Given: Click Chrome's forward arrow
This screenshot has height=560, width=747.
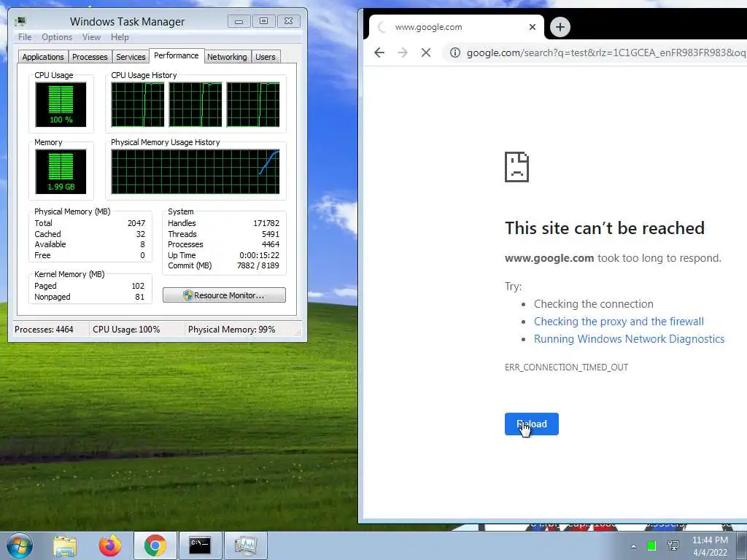Looking at the screenshot, I should 403,52.
